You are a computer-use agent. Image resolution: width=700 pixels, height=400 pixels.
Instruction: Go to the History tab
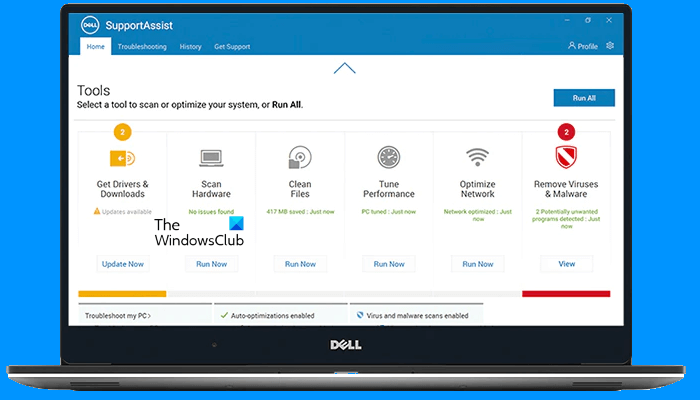(x=190, y=46)
